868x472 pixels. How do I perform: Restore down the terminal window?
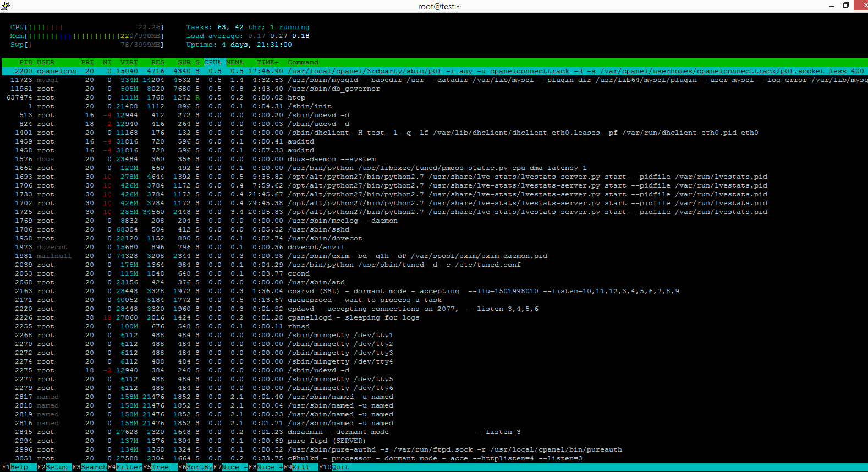[x=846, y=6]
